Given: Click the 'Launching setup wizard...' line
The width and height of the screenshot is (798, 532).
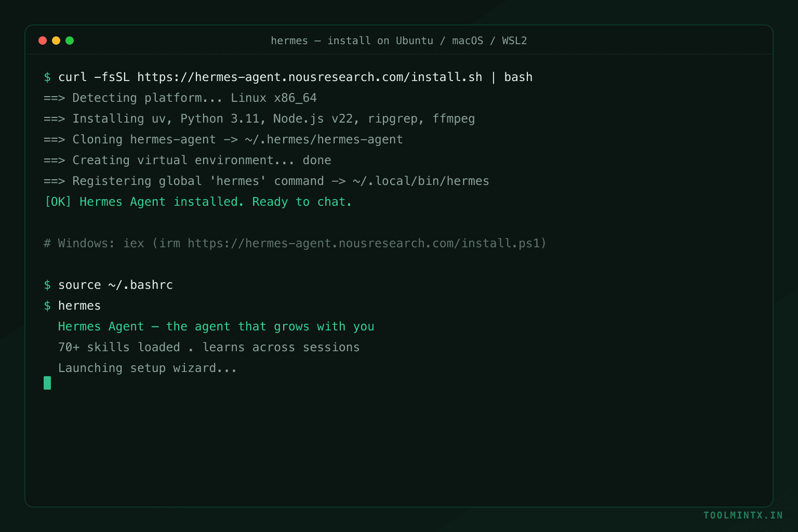Looking at the screenshot, I should tap(148, 368).
